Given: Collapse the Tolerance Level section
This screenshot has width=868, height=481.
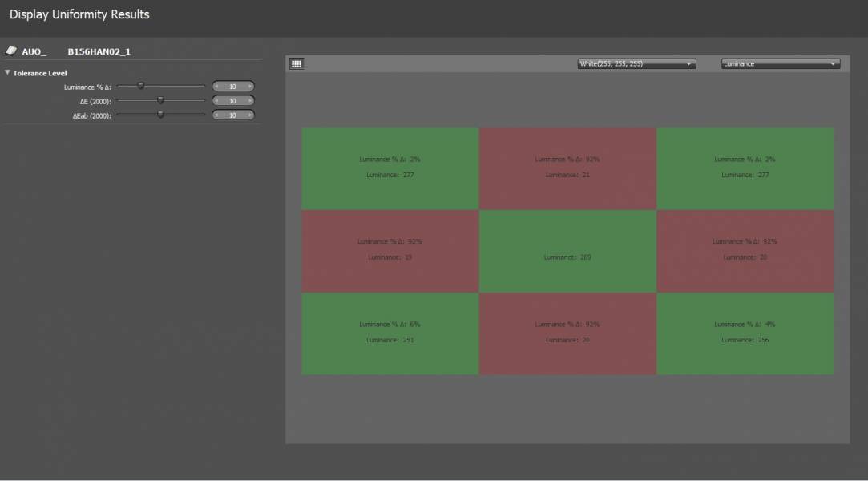Looking at the screenshot, I should click(x=8, y=73).
